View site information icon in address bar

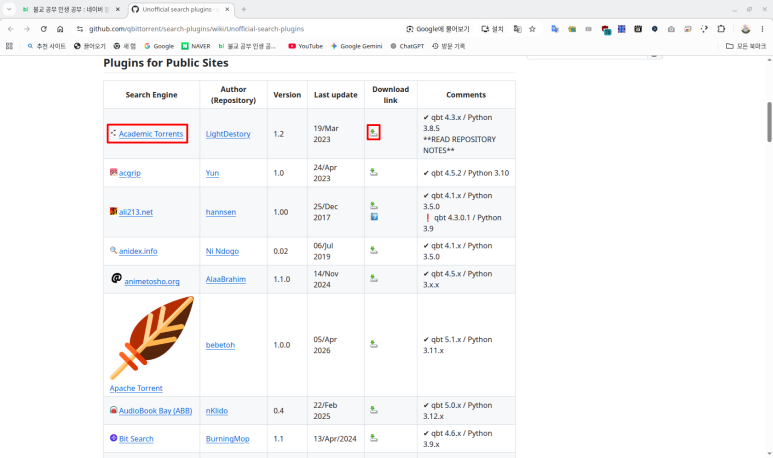tap(80, 29)
